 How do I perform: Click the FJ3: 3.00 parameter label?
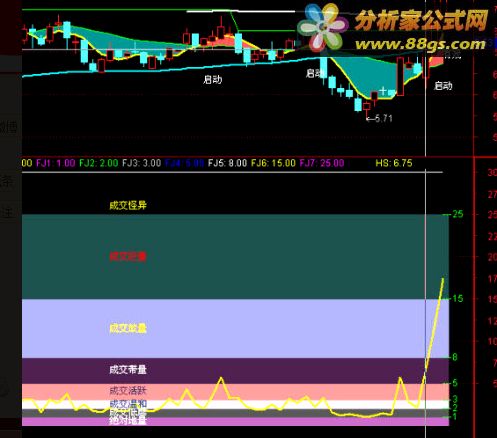pyautogui.click(x=142, y=163)
